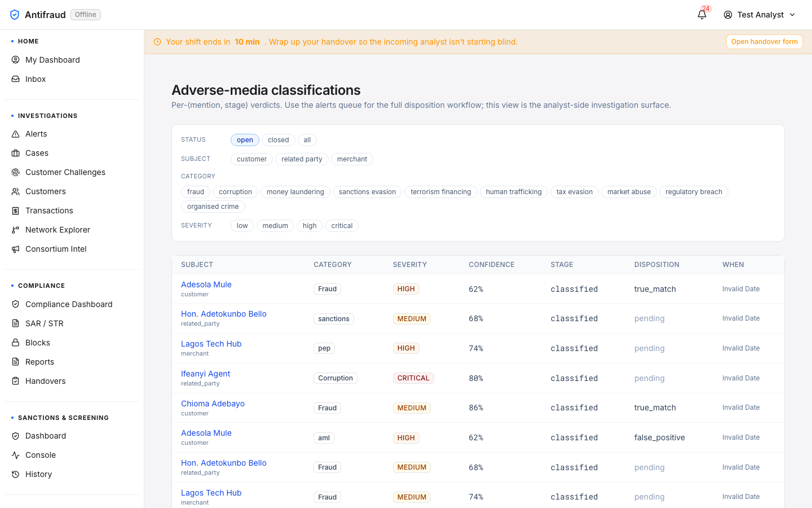This screenshot has width=812, height=508.
Task: Filter severity by medium
Action: coord(275,226)
